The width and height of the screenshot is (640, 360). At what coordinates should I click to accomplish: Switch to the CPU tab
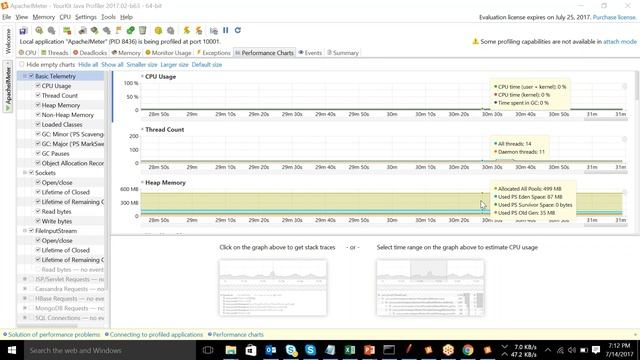click(x=28, y=53)
